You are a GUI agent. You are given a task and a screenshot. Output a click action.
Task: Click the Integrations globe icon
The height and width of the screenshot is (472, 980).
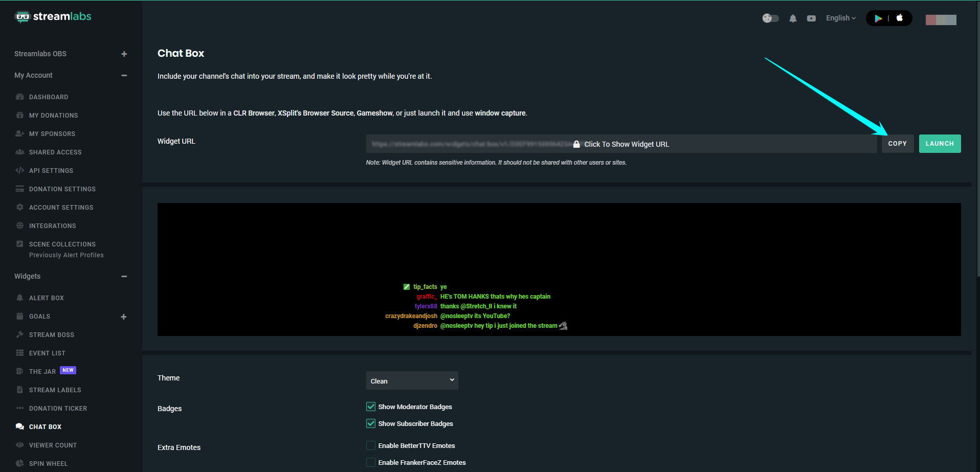[20, 226]
